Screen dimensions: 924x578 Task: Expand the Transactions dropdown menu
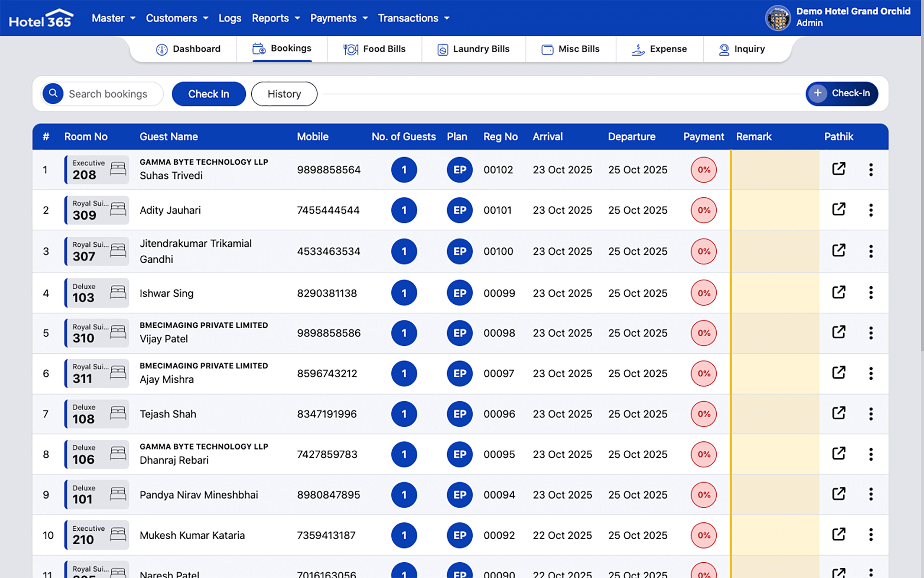point(413,18)
